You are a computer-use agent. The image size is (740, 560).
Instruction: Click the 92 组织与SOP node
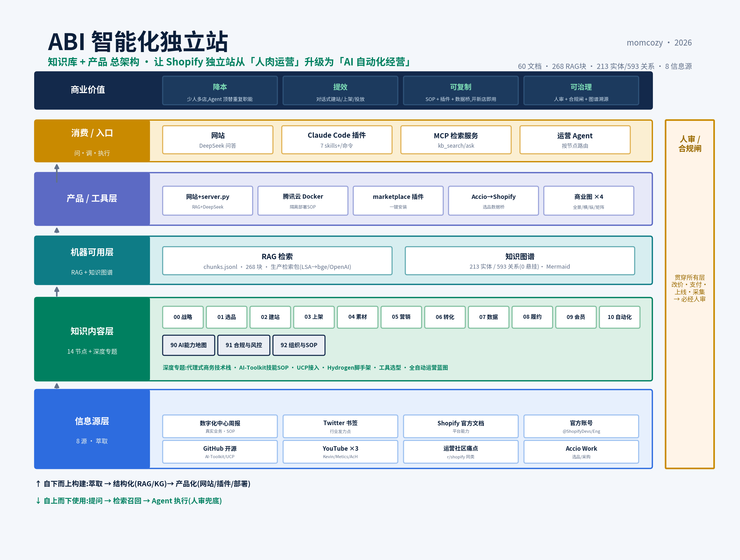click(x=299, y=345)
